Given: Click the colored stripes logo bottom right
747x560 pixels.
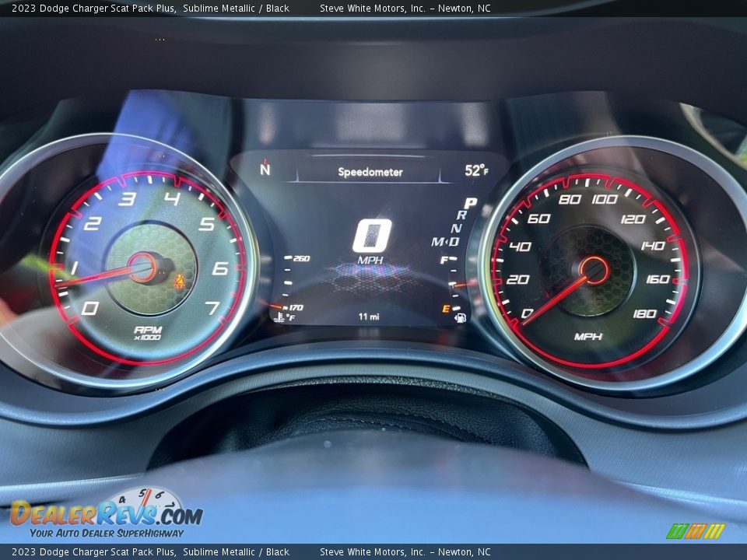Looking at the screenshot, I should click(695, 531).
